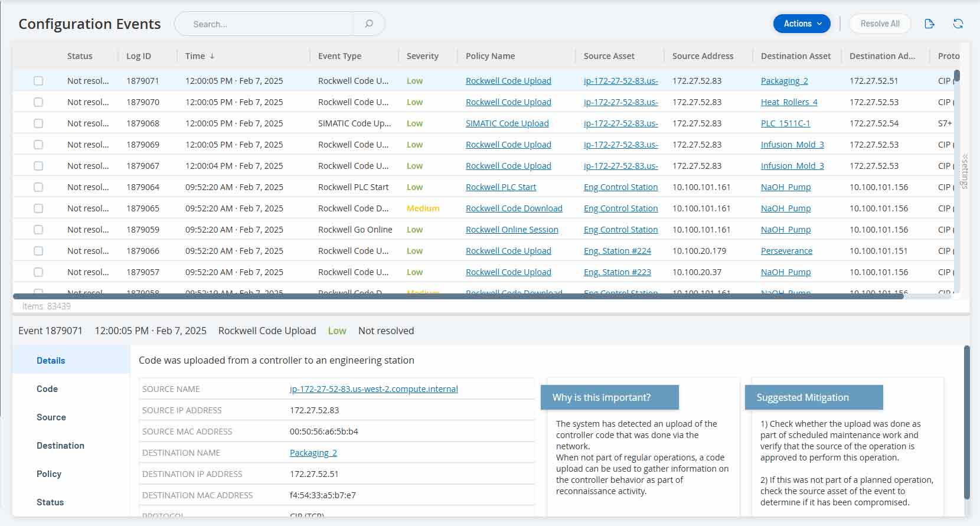Open the PLC_1511C-1 destination link
Image resolution: width=980 pixels, height=526 pixels.
[x=785, y=123]
